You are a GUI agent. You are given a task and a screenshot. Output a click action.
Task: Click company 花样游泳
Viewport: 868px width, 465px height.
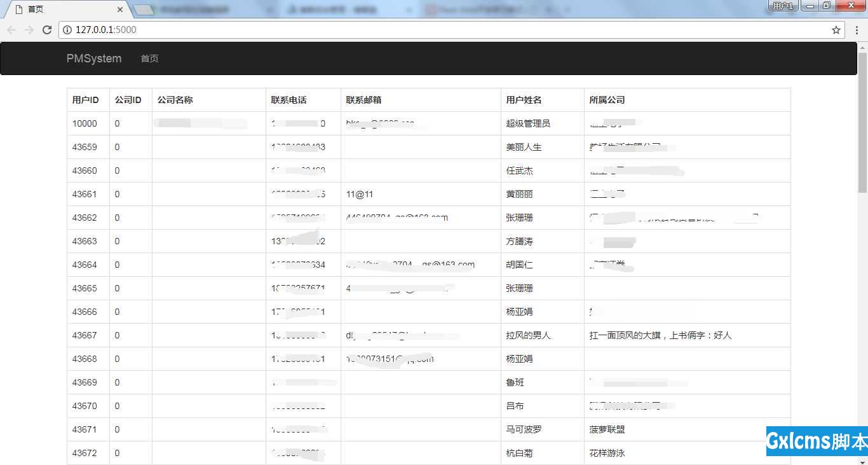607,453
